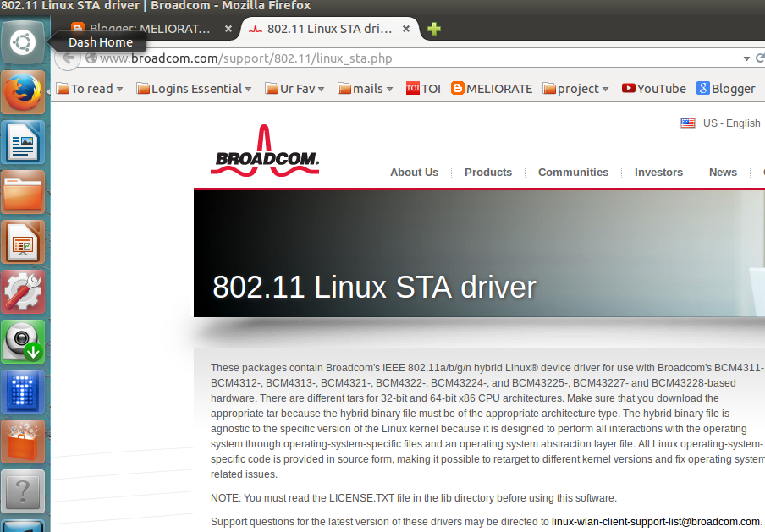Open the MELIORATE Blogger bookmark
The image size is (765, 532).
(492, 89)
